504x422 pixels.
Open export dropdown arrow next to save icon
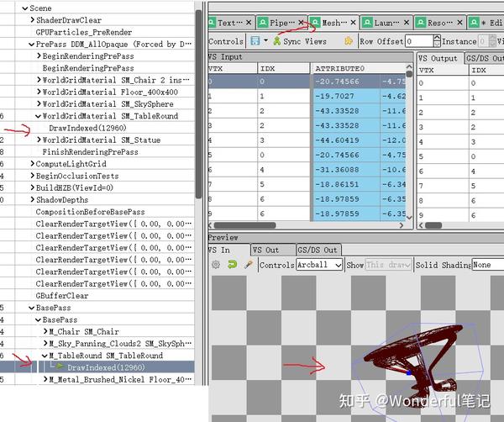[265, 40]
